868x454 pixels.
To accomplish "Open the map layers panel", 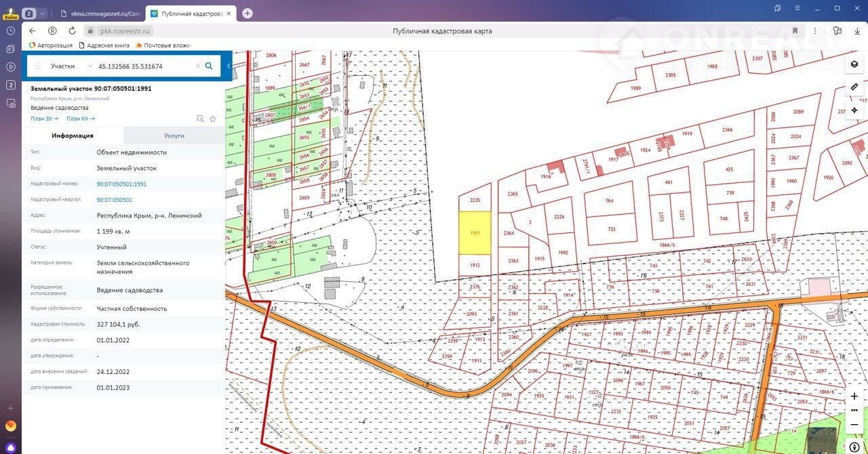I will click(854, 64).
